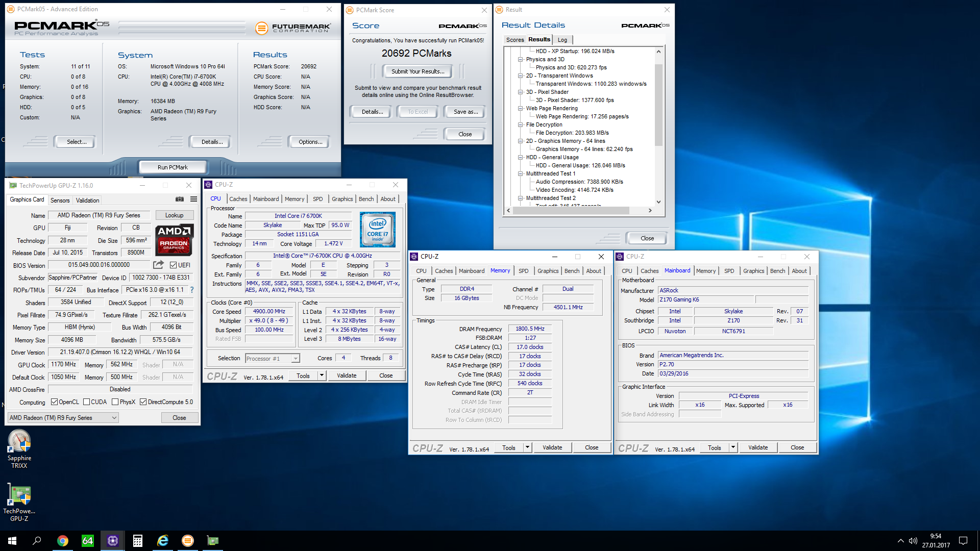The height and width of the screenshot is (551, 980).
Task: Open the Scores tab in Result Details
Action: coord(515,40)
